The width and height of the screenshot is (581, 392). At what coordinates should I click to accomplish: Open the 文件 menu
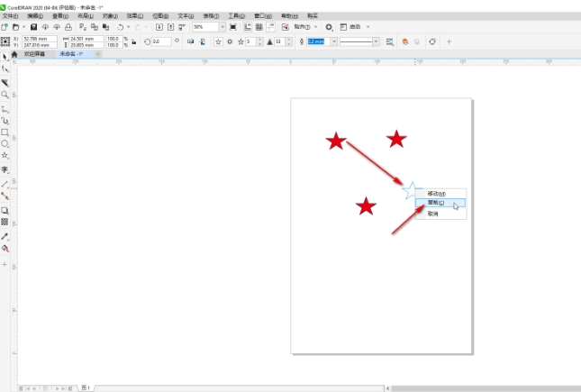coord(9,16)
